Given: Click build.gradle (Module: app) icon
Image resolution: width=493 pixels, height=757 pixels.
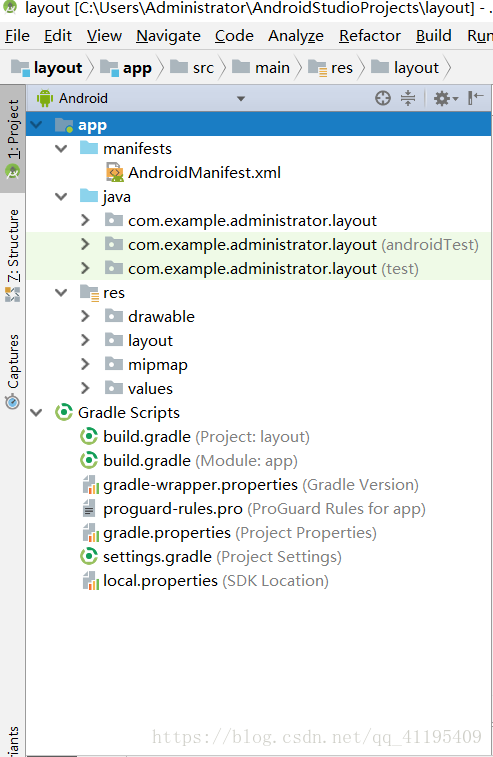Looking at the screenshot, I should [89, 461].
